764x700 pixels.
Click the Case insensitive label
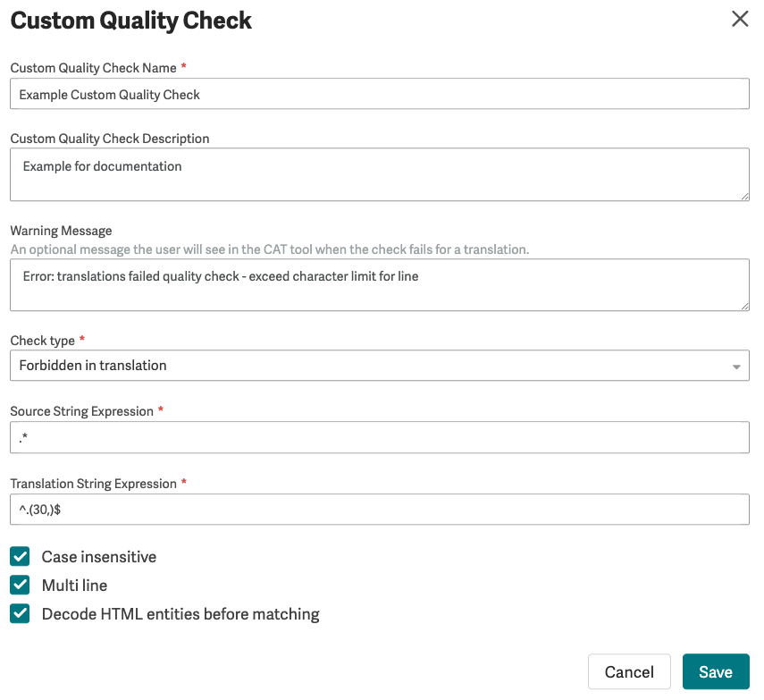click(x=99, y=557)
